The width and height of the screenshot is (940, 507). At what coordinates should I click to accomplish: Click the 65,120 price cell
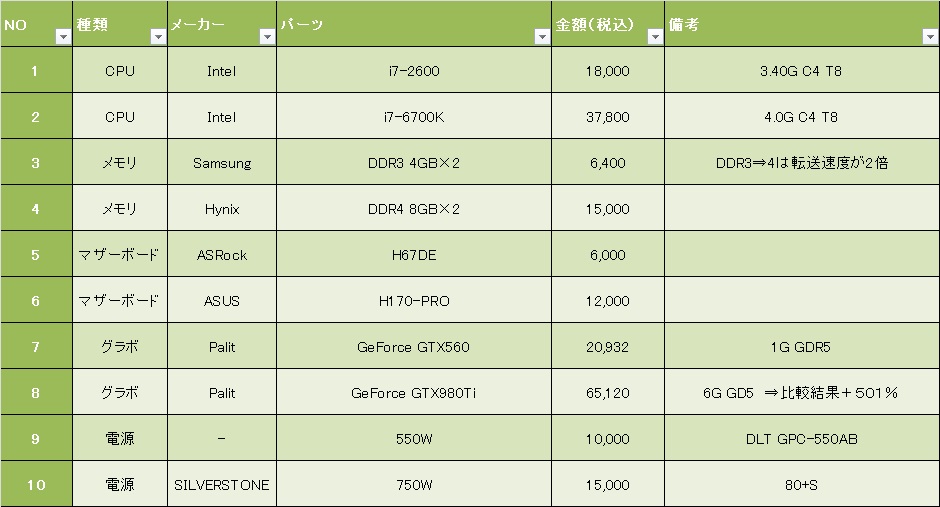(607, 393)
